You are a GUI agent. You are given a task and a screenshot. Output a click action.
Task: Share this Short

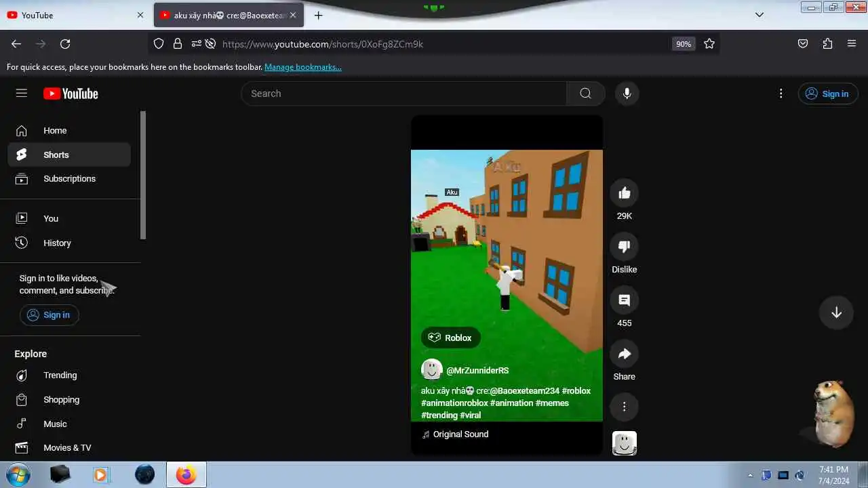coord(624,354)
